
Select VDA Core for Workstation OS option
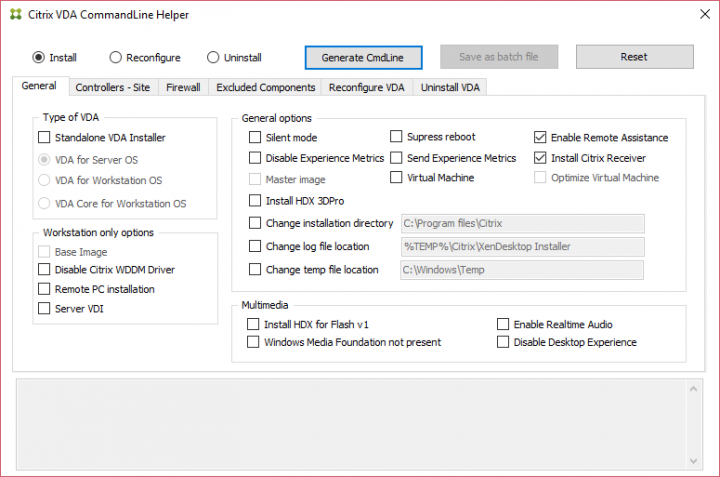(x=44, y=203)
